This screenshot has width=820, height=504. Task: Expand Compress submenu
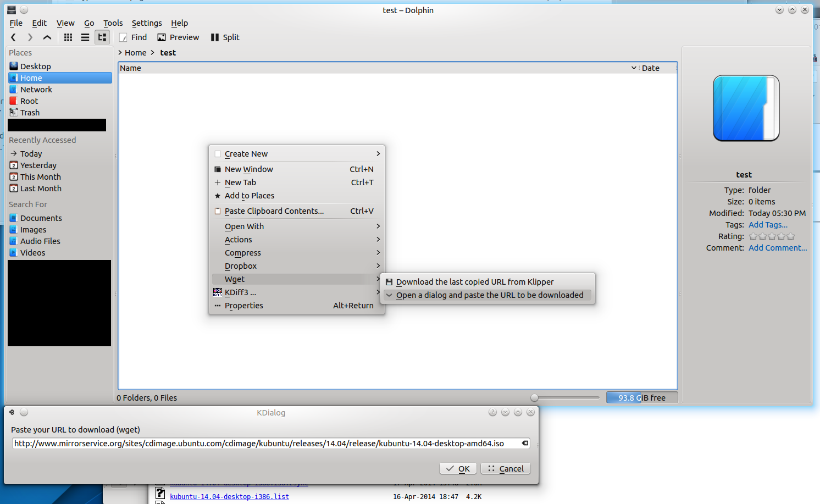(x=297, y=253)
